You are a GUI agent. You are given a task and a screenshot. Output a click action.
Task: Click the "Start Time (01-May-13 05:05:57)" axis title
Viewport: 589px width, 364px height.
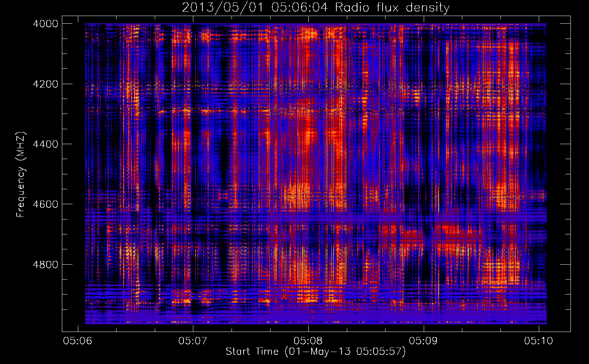point(316,352)
